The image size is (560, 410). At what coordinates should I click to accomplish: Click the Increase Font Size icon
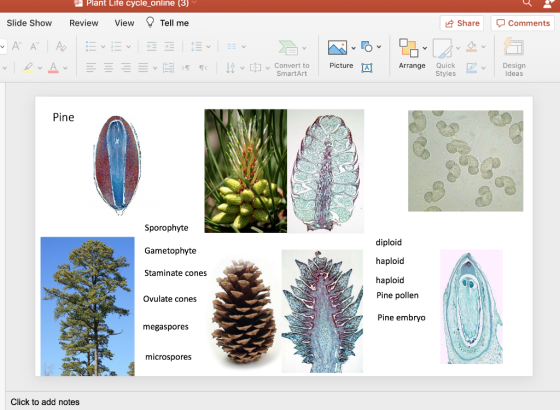pos(17,46)
